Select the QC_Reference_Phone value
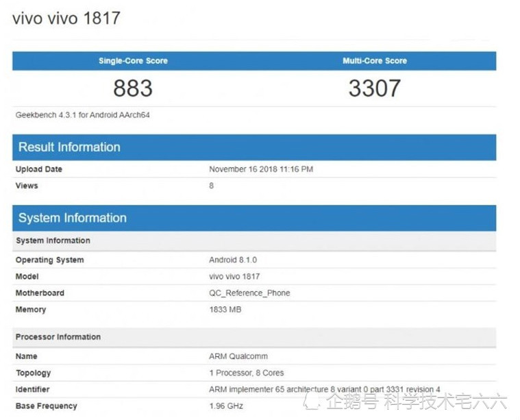This screenshot has height=420, width=520. 249,293
